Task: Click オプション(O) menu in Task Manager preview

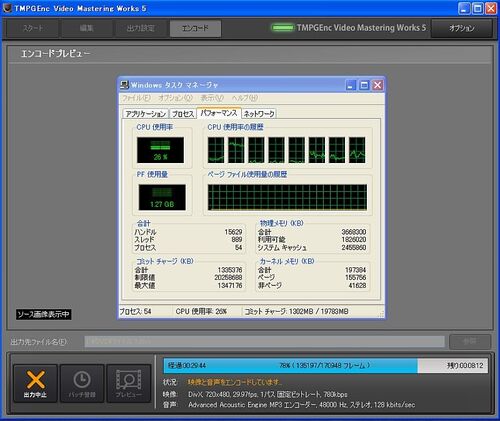Action: tap(175, 98)
